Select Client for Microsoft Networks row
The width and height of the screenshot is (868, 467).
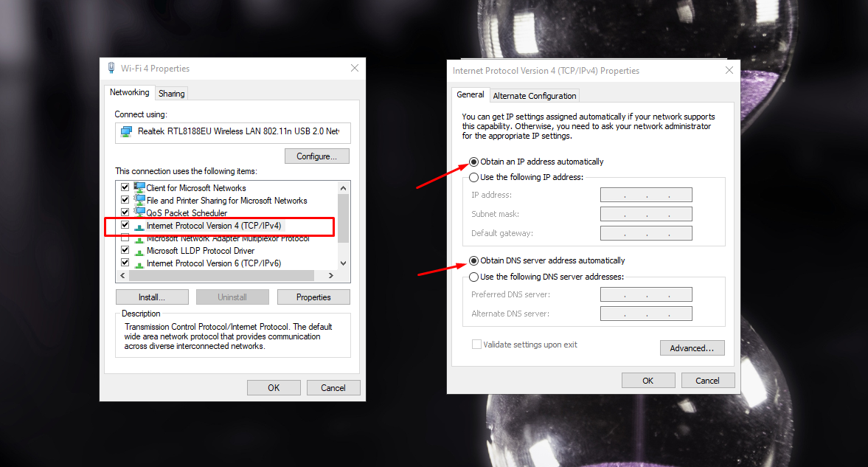[227, 188]
